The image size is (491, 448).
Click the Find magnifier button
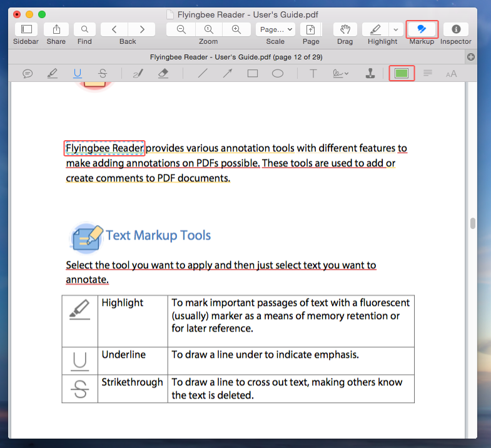(84, 29)
